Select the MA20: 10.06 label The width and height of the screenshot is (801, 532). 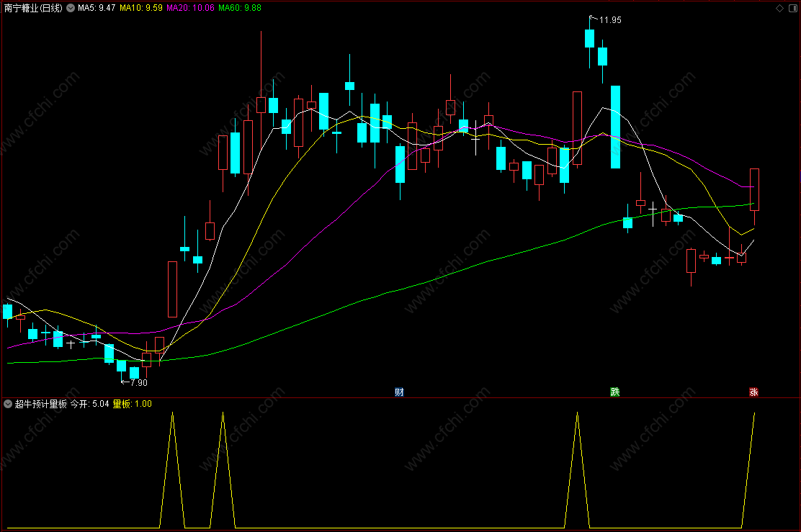(191, 8)
